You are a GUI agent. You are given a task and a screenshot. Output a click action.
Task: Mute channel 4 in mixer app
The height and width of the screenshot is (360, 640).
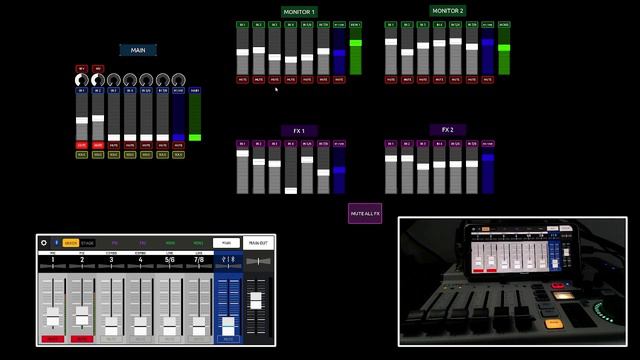coord(140,339)
